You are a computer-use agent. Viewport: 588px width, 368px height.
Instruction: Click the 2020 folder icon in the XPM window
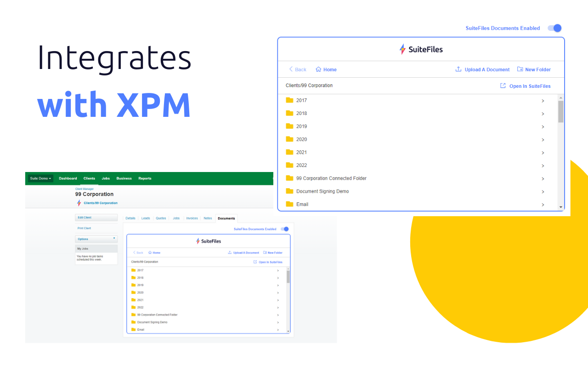tap(134, 293)
